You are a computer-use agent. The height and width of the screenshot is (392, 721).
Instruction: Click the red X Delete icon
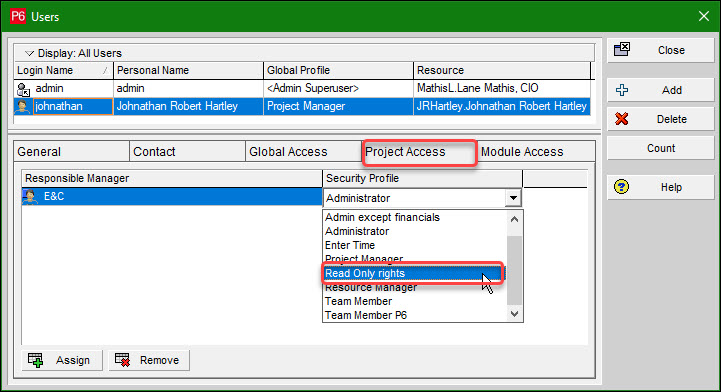click(x=622, y=119)
